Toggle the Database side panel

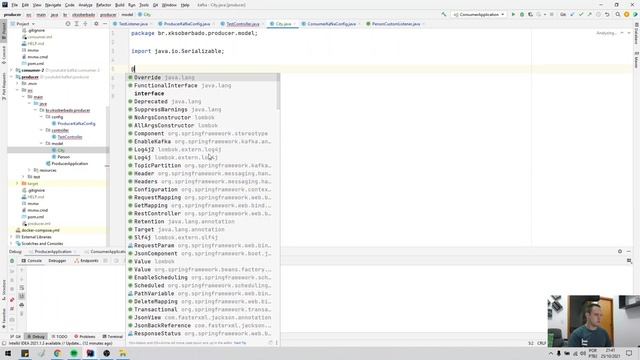pos(636,33)
